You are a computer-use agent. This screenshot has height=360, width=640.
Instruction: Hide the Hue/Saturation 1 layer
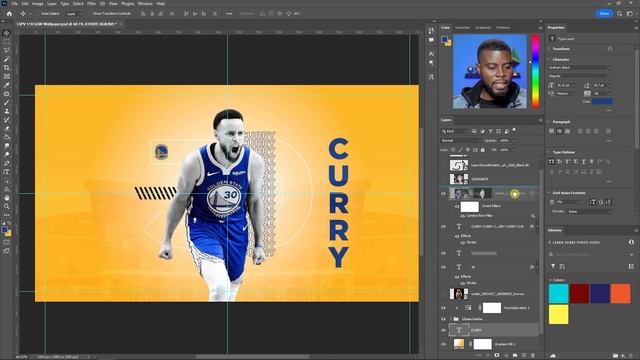(x=444, y=308)
